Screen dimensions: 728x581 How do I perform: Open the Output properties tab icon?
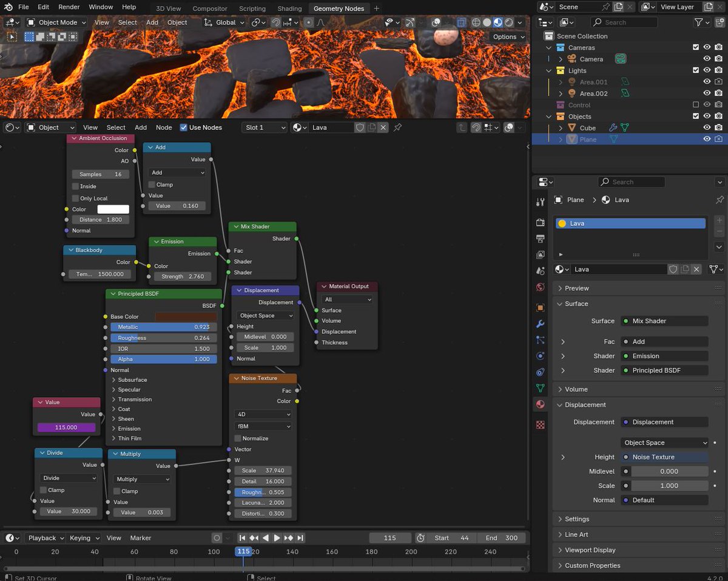coord(541,239)
